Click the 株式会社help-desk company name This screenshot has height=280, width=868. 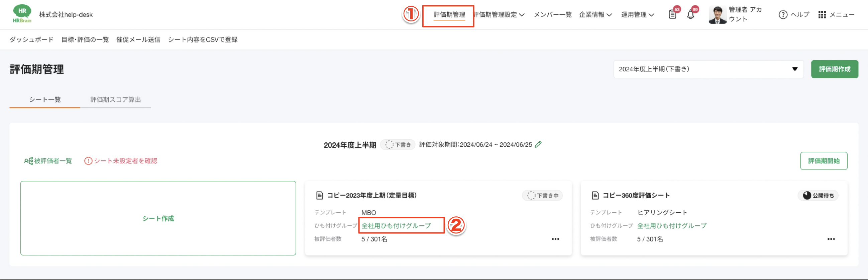[x=66, y=15]
